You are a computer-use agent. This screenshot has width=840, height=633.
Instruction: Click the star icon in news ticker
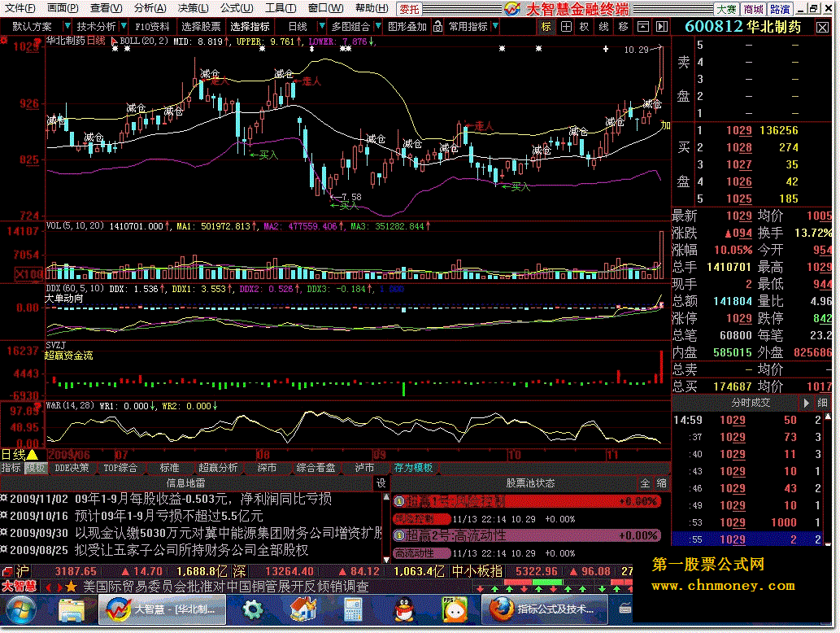coord(72,587)
